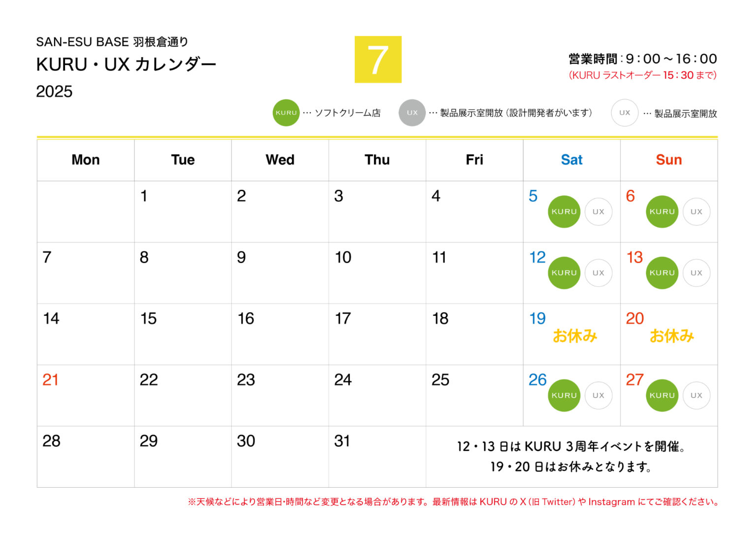Click the date 31 cell
This screenshot has width=756, height=533.
click(377, 457)
